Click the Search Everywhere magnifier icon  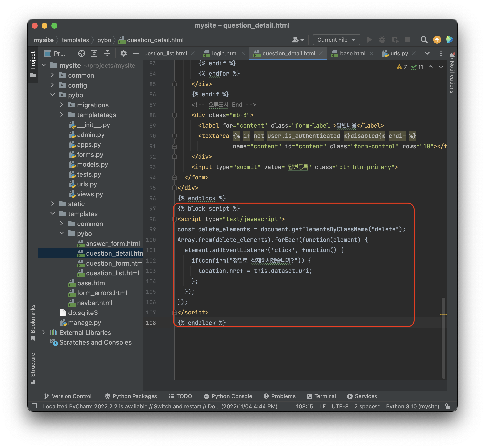pyautogui.click(x=424, y=40)
